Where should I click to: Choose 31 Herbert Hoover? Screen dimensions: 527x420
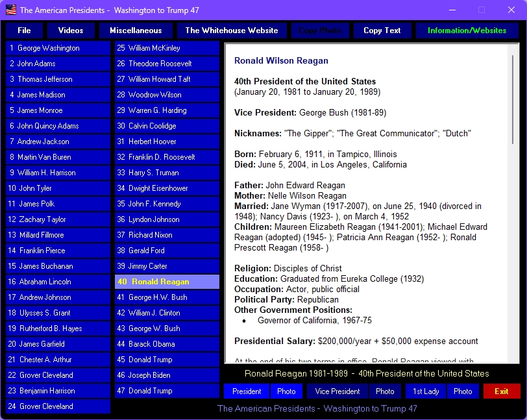tap(167, 142)
